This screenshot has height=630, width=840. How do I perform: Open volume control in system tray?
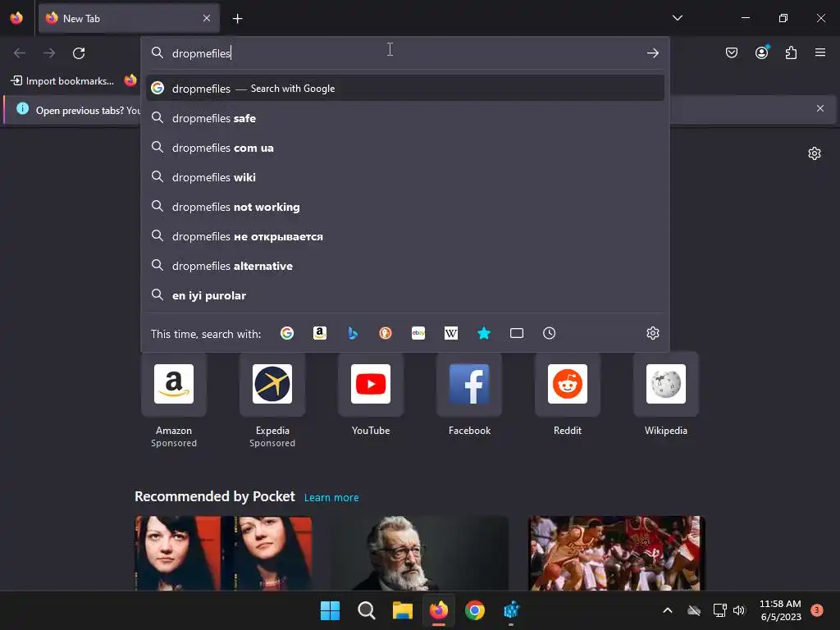(739, 610)
